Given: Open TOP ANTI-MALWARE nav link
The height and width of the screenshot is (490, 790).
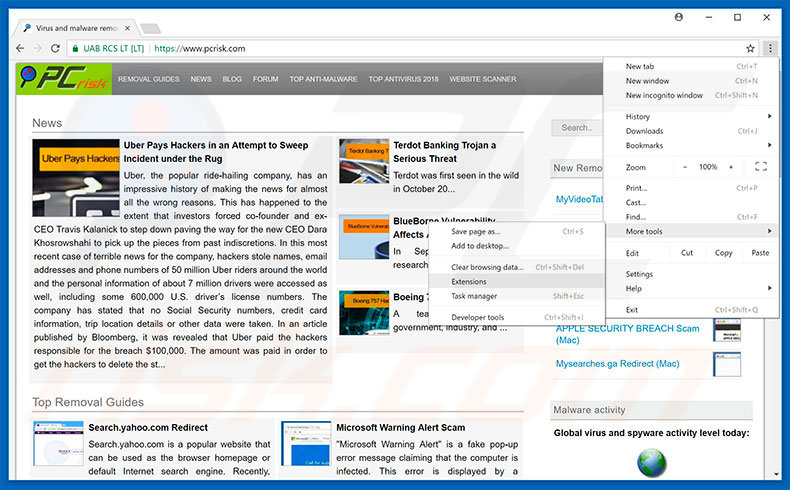Looking at the screenshot, I should (x=323, y=79).
